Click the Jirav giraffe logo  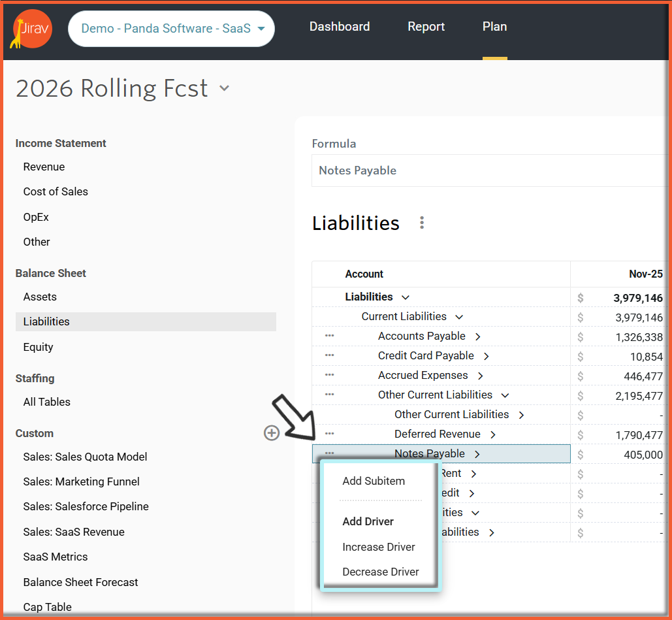32,29
